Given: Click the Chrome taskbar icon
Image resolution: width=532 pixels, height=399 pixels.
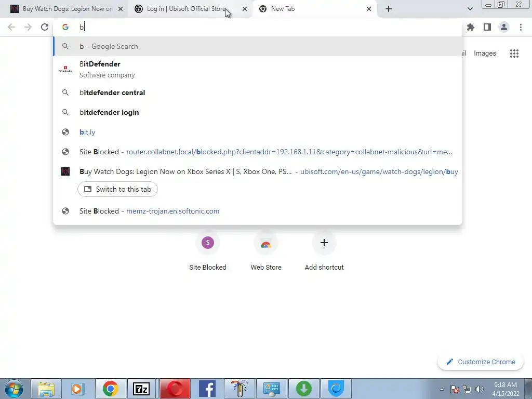Looking at the screenshot, I should [110, 389].
